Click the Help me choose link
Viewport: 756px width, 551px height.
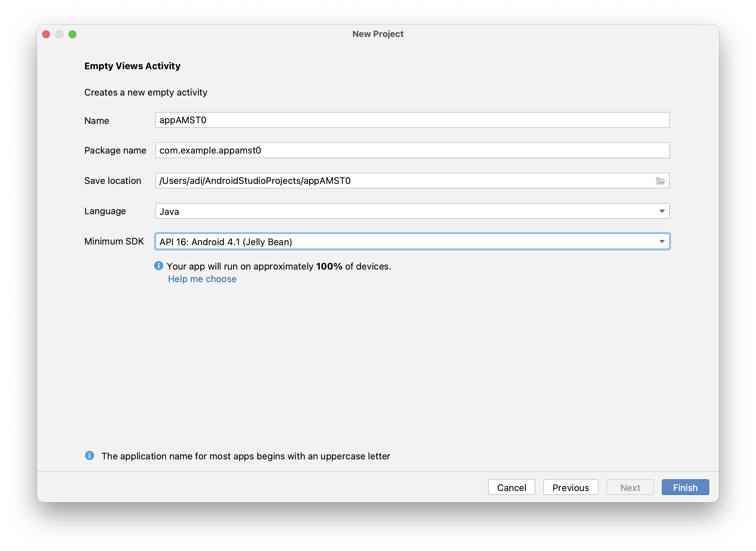[201, 278]
